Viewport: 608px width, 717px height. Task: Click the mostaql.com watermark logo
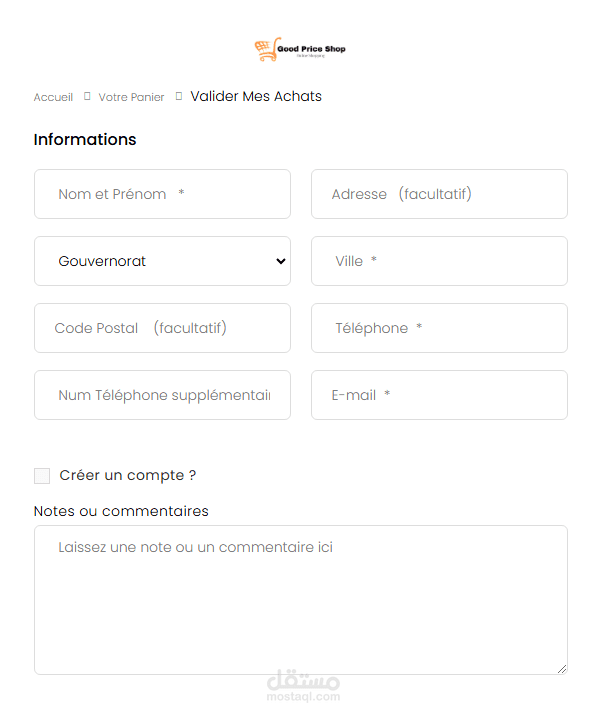[303, 685]
